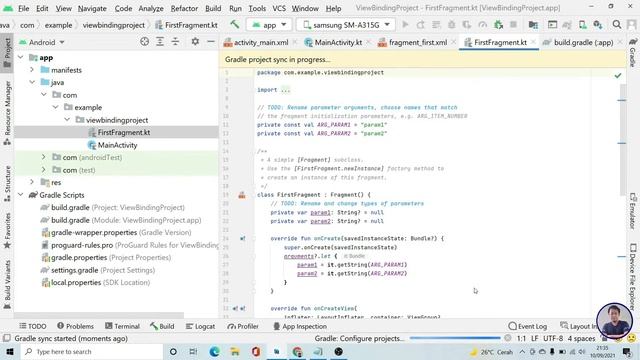Open the Refactor menu
Screen dimensions: 640x360
tap(184, 8)
